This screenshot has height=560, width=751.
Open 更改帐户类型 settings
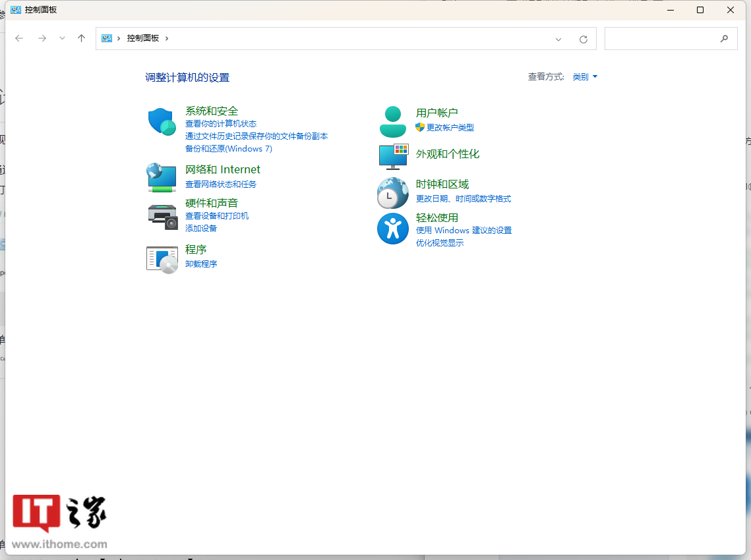coord(452,128)
